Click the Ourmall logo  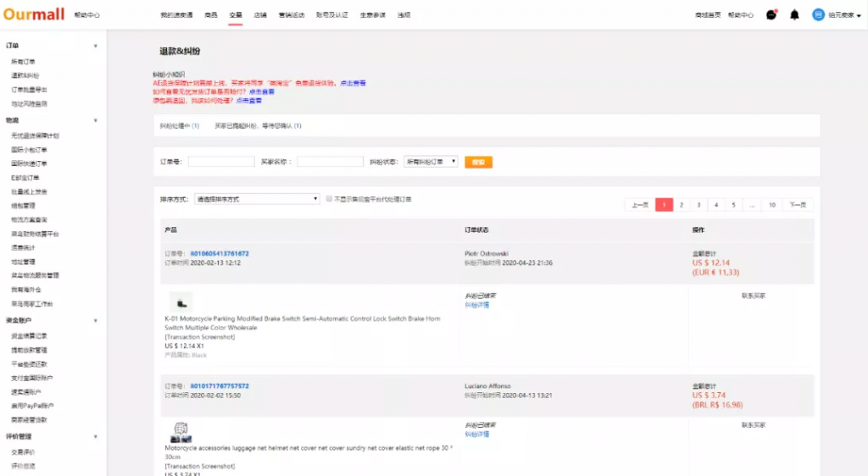point(34,14)
